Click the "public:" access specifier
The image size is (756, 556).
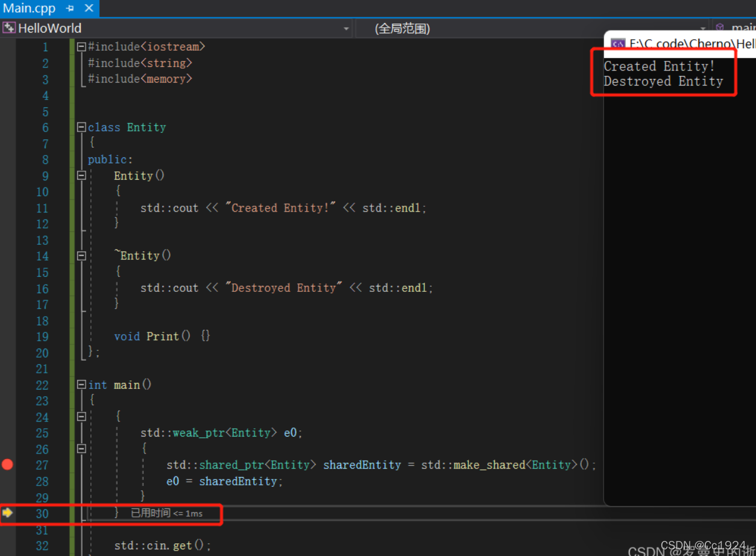click(110, 160)
